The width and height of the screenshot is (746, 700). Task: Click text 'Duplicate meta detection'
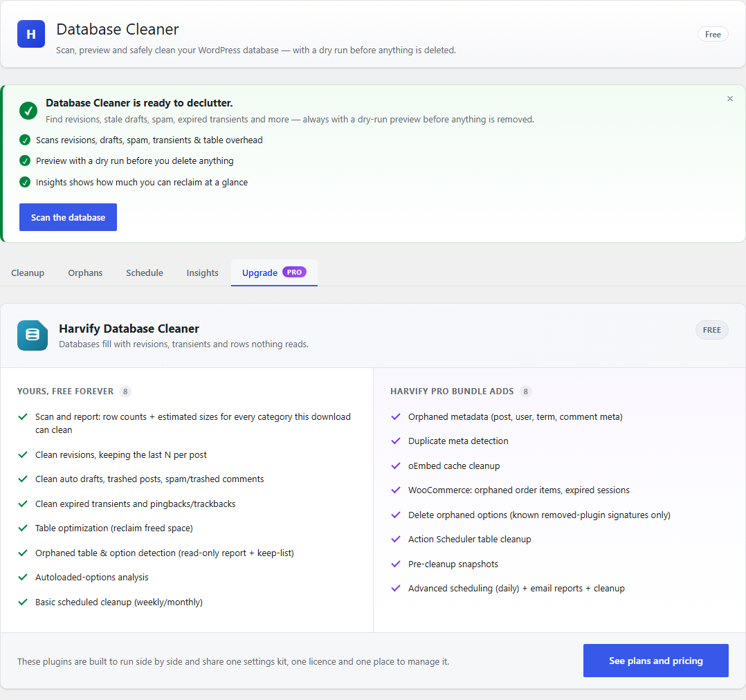[x=458, y=441]
